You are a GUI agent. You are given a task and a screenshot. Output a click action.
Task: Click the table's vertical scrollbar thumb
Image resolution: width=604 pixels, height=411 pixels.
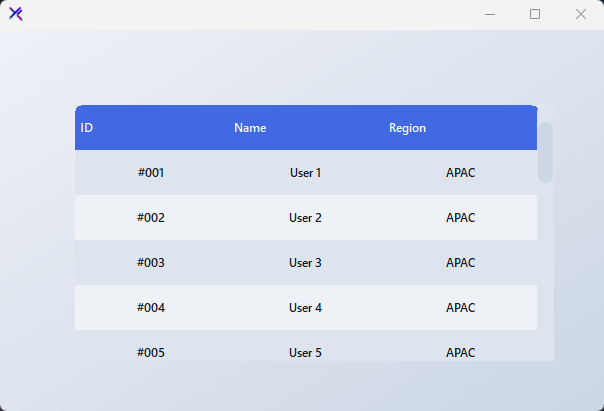545,153
